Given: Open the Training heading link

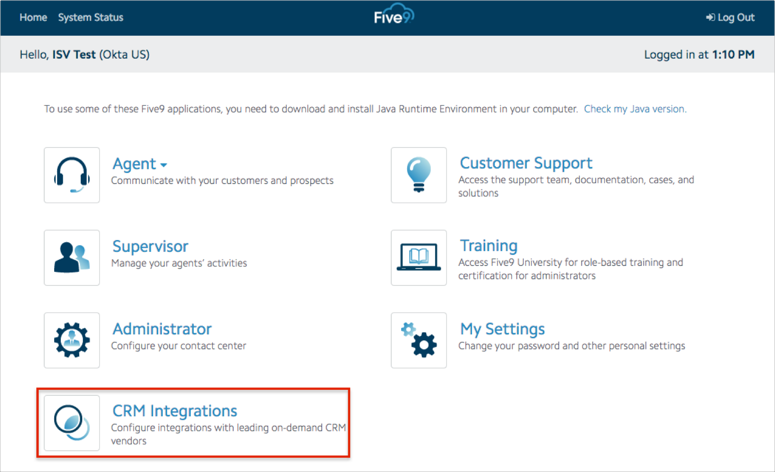Looking at the screenshot, I should point(488,246).
